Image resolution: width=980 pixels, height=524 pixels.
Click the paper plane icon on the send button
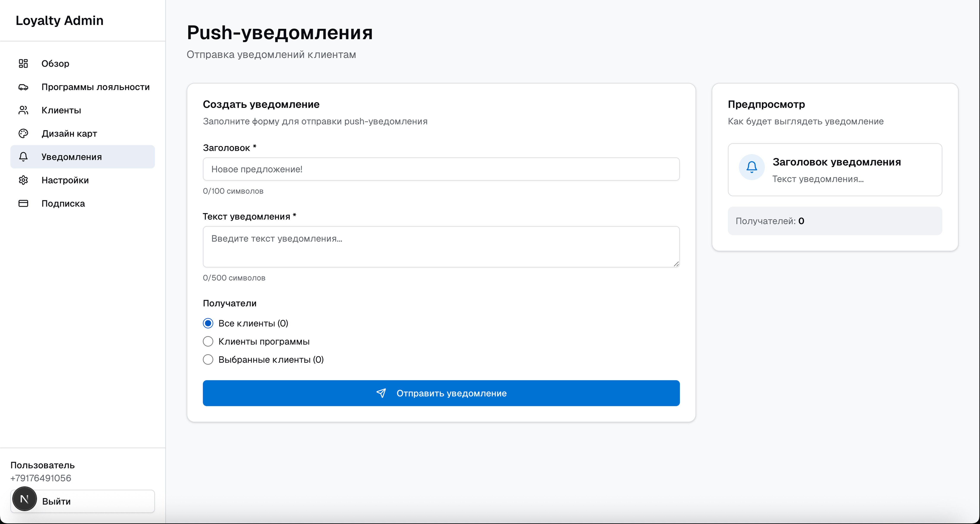coord(382,393)
